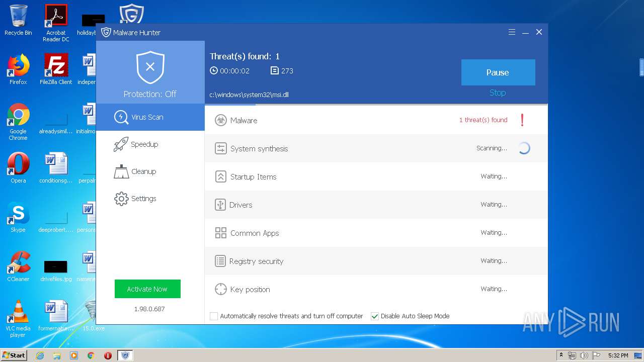Open Acrobat Reader DC desktop shortcut

point(56,23)
